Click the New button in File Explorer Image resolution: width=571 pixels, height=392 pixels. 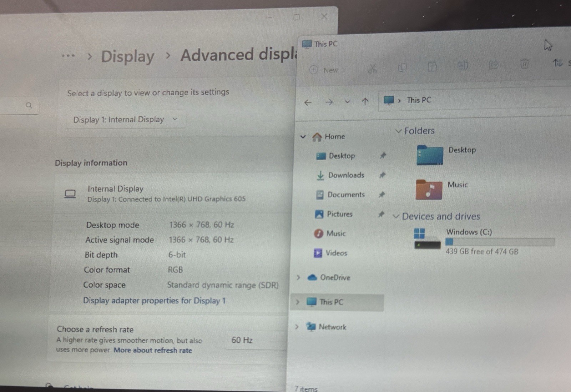point(327,70)
